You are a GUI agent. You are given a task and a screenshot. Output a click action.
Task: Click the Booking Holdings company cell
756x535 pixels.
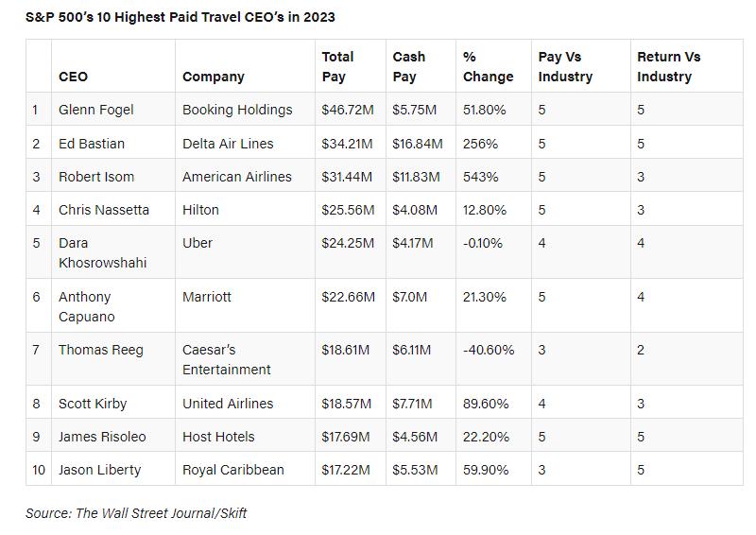[x=237, y=110]
